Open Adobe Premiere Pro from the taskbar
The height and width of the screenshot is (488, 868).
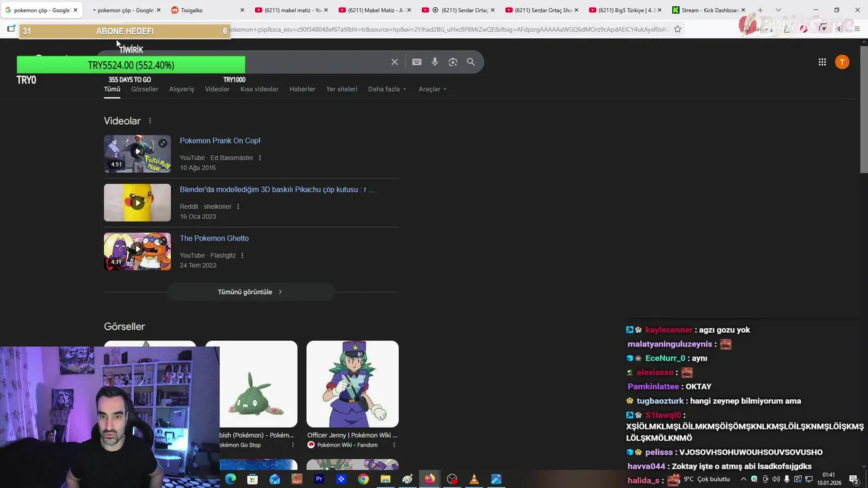tap(319, 479)
